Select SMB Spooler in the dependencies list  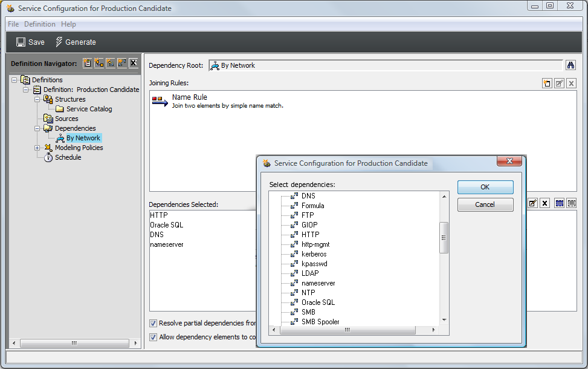(x=320, y=322)
